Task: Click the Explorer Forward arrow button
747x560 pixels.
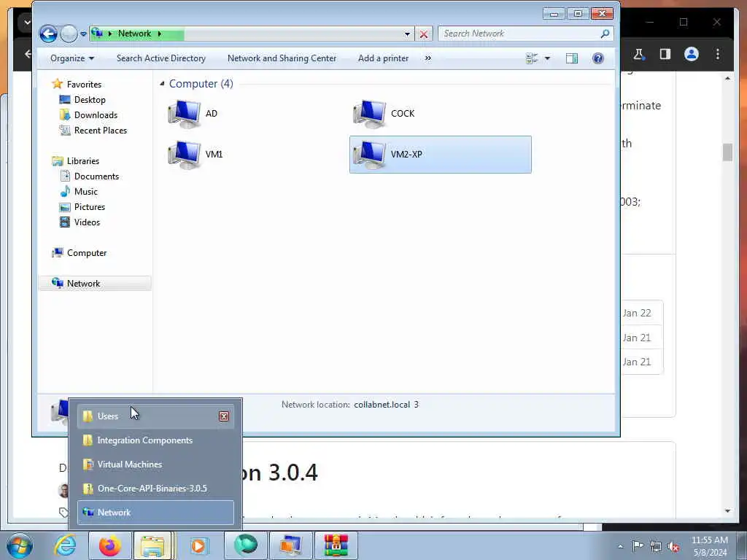Action: [x=69, y=34]
